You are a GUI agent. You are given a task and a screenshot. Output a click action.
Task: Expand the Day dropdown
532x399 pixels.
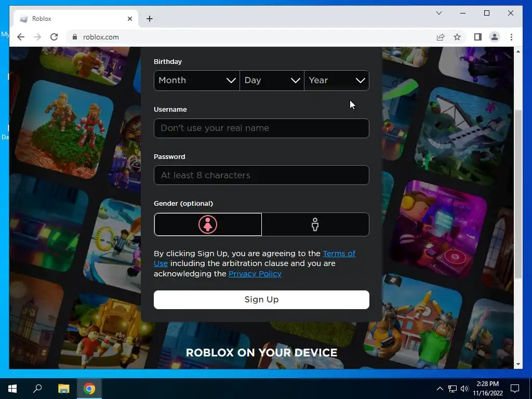[x=272, y=81]
